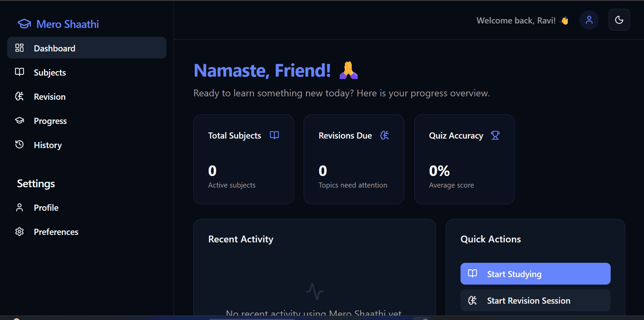
Task: Click the History clock icon in sidebar
Action: pos(19,144)
